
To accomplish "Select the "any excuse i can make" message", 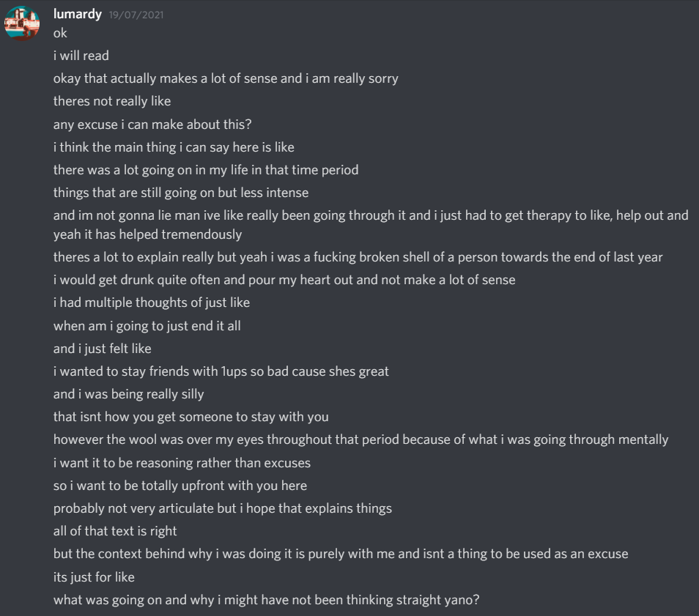I will click(x=152, y=124).
